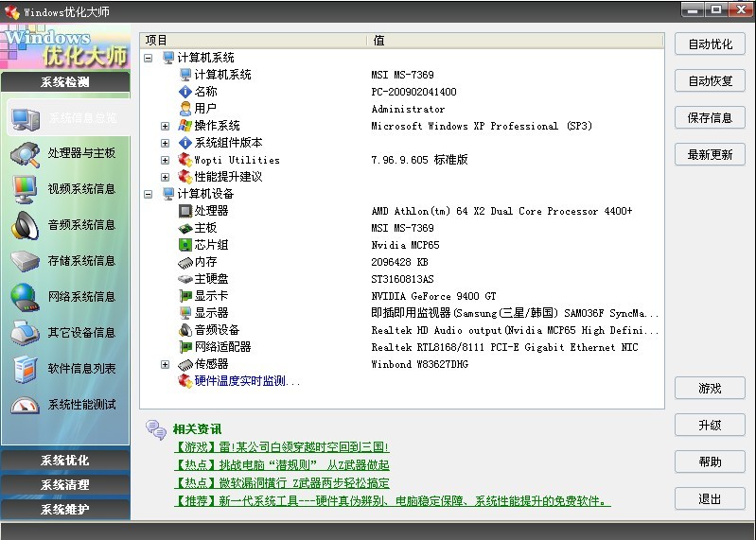Open the 【游戏】 news link

(x=281, y=447)
